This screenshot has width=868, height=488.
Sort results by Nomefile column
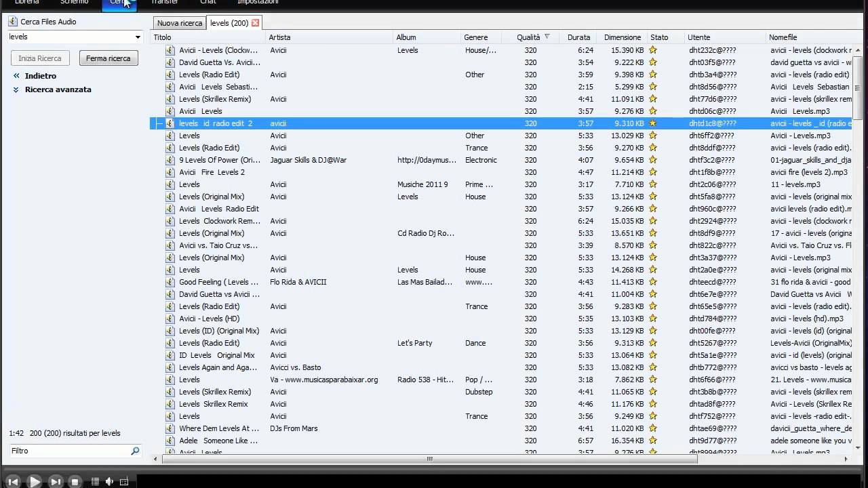pyautogui.click(x=810, y=37)
